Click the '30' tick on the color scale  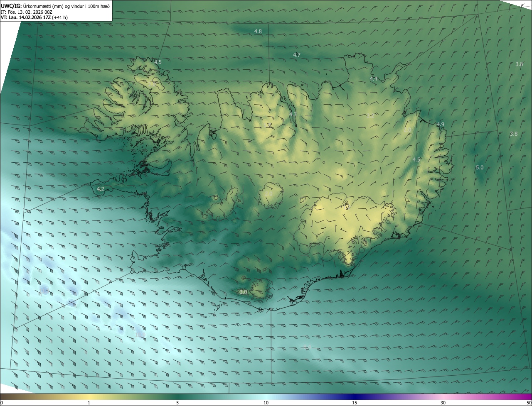pyautogui.click(x=443, y=403)
